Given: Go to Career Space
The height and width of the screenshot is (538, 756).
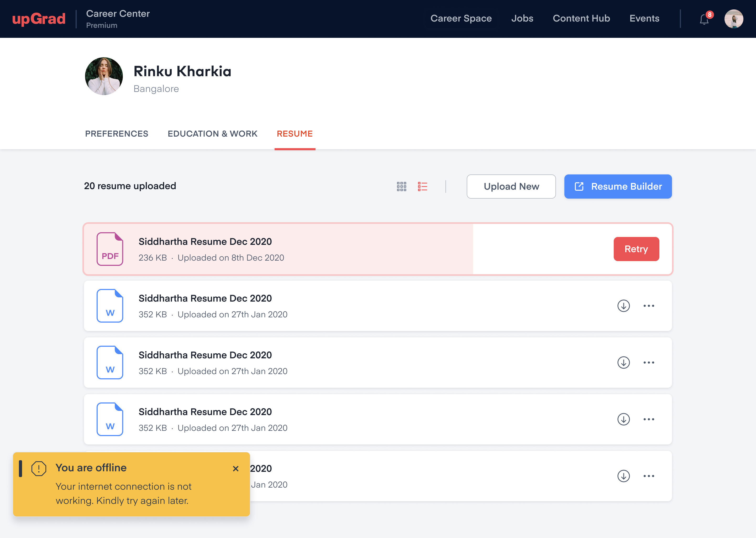Looking at the screenshot, I should [x=461, y=19].
